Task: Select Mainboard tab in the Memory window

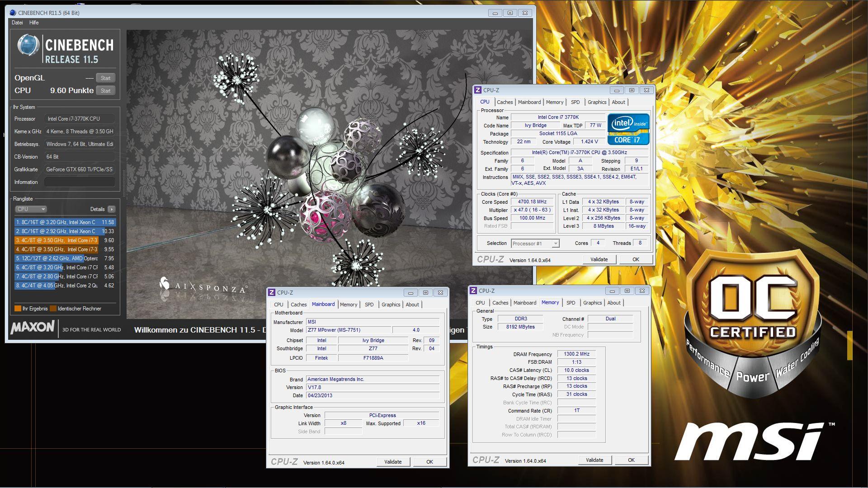Action: pyautogui.click(x=524, y=303)
